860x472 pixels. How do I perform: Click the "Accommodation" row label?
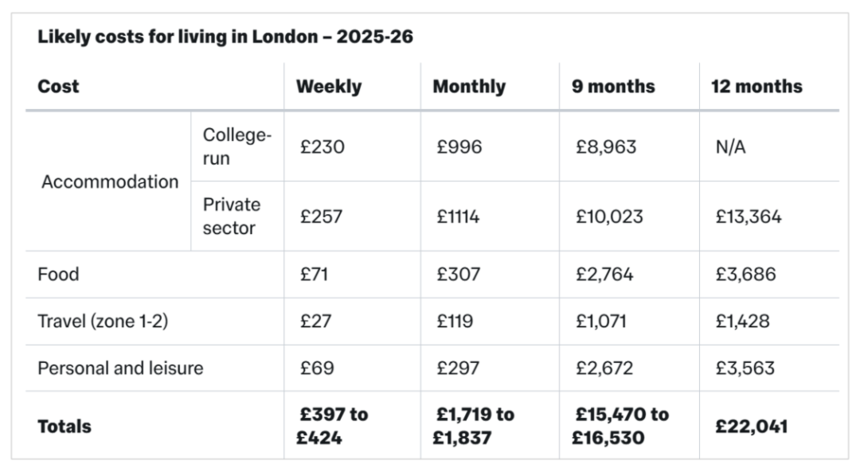pos(110,182)
